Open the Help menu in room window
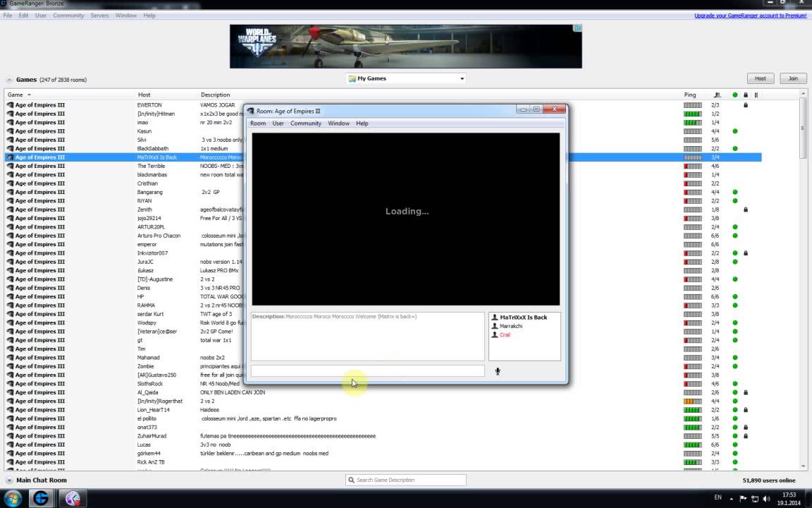 point(362,123)
